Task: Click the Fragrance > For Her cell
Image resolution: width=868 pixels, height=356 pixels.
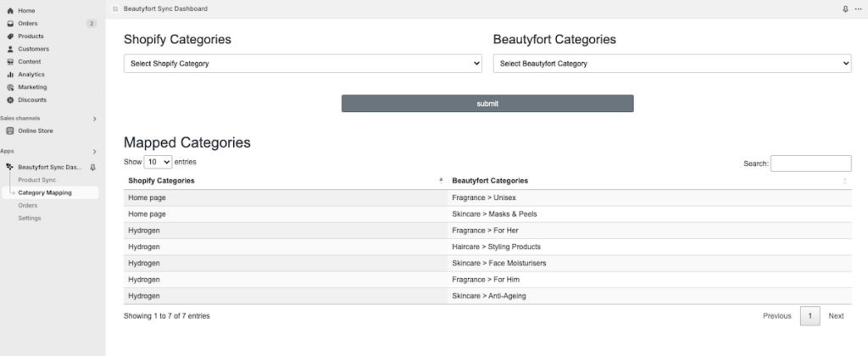Action: pyautogui.click(x=649, y=231)
